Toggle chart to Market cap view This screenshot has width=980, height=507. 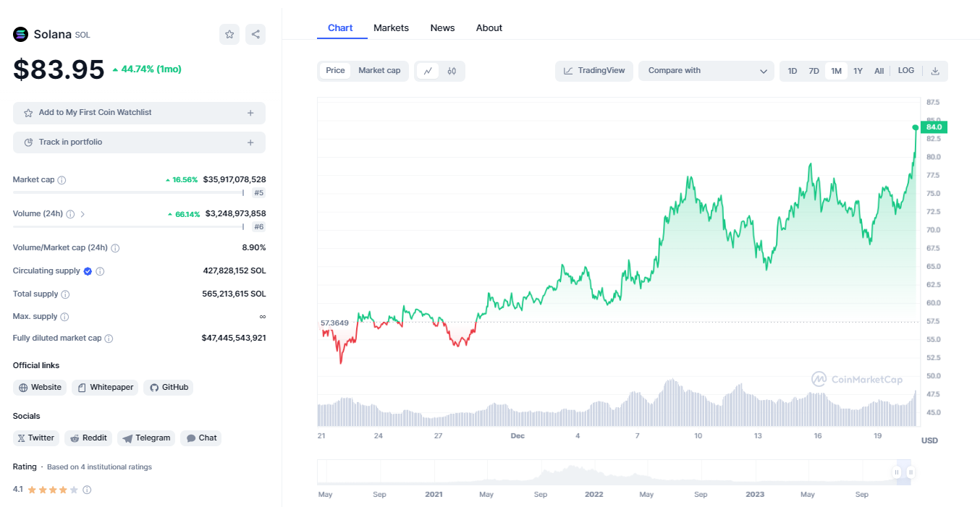click(379, 70)
